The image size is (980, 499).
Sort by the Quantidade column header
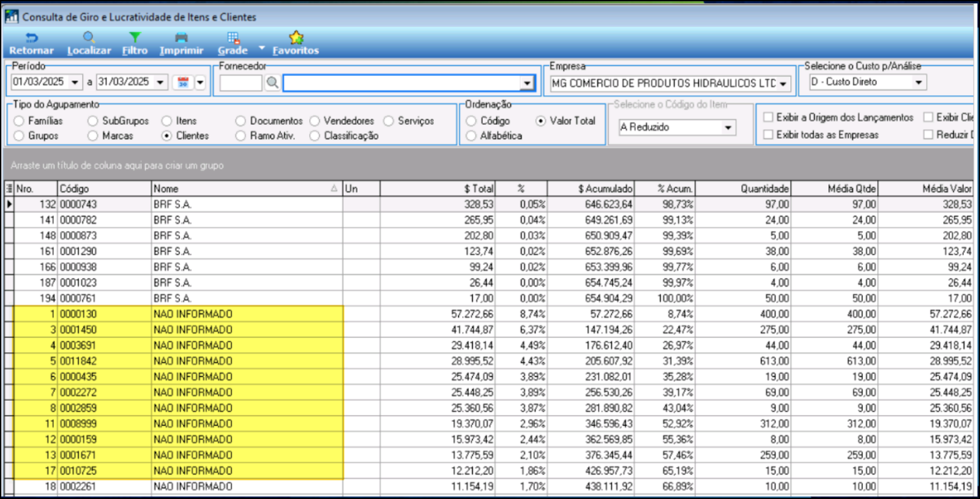(743, 189)
